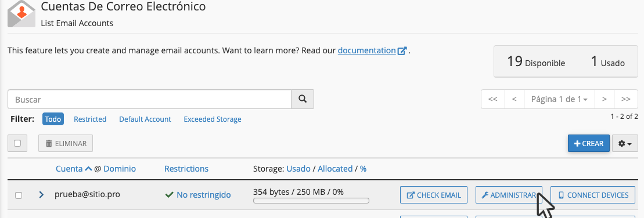Go to the next page arrow
This screenshot has height=218, width=644.
click(x=604, y=99)
